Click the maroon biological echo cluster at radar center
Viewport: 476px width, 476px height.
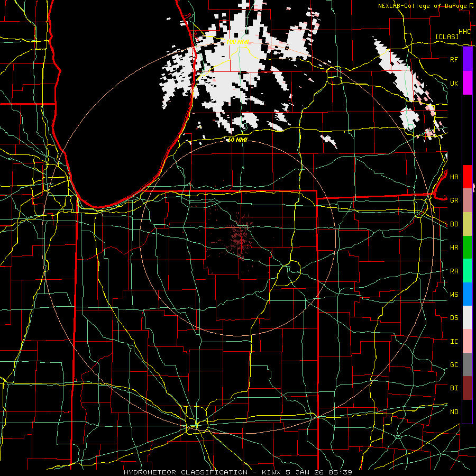(239, 239)
